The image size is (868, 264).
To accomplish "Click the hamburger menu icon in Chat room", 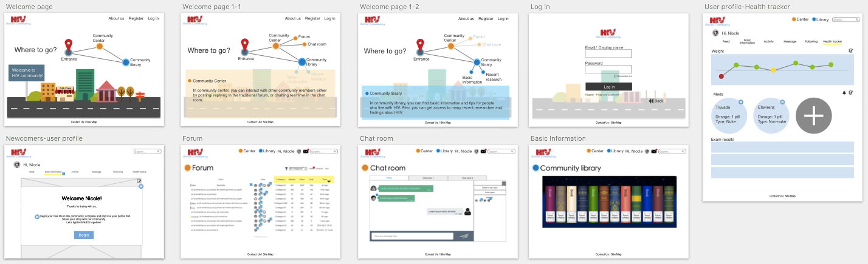I will pos(503,182).
